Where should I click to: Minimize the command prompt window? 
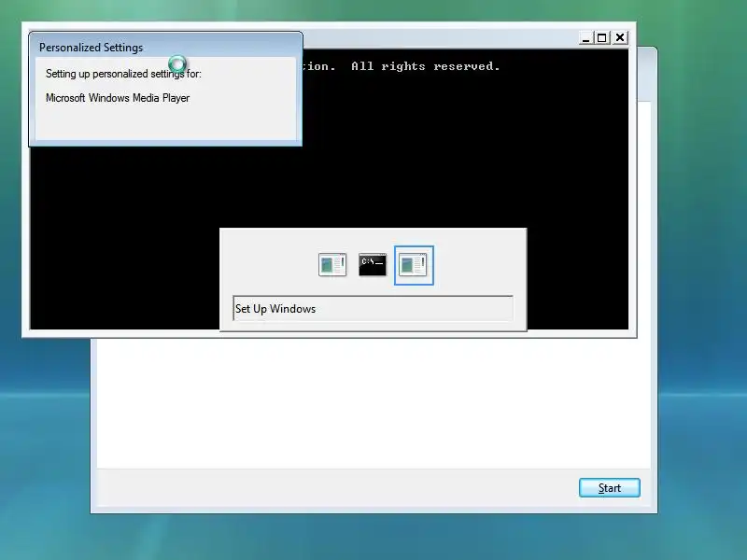click(586, 37)
